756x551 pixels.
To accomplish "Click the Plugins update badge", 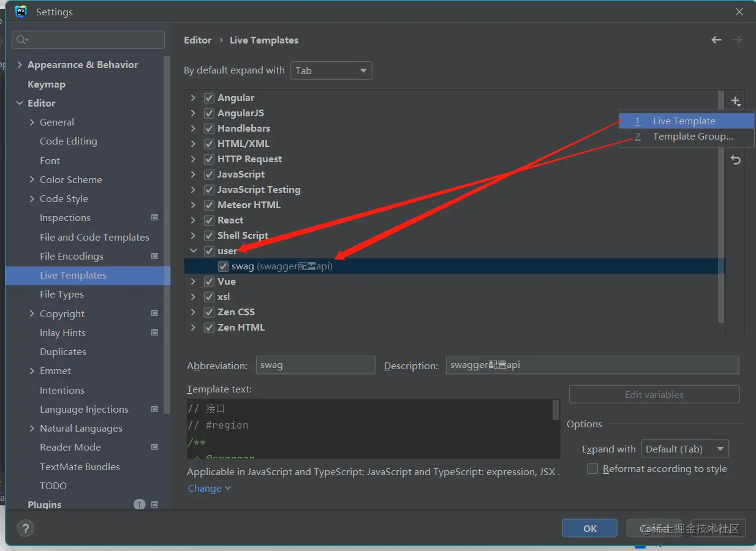I will (139, 504).
